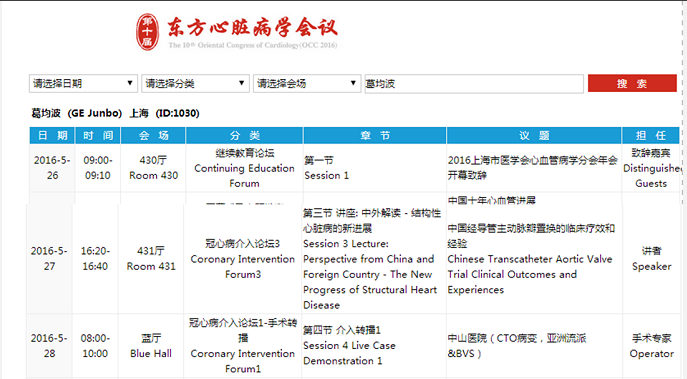Click the red 搜索 search button
The height and width of the screenshot is (379, 687).
(x=632, y=83)
